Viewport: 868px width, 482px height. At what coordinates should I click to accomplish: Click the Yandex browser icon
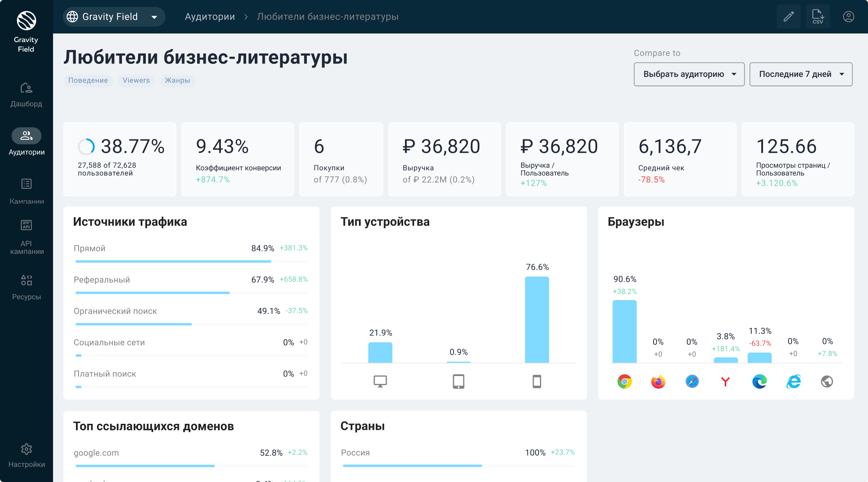[725, 381]
